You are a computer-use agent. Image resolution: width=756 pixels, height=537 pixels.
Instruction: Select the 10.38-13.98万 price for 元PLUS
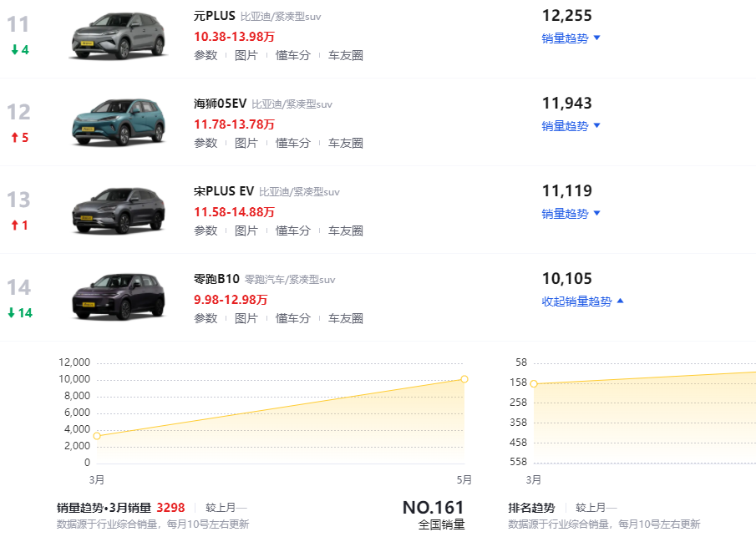click(235, 37)
